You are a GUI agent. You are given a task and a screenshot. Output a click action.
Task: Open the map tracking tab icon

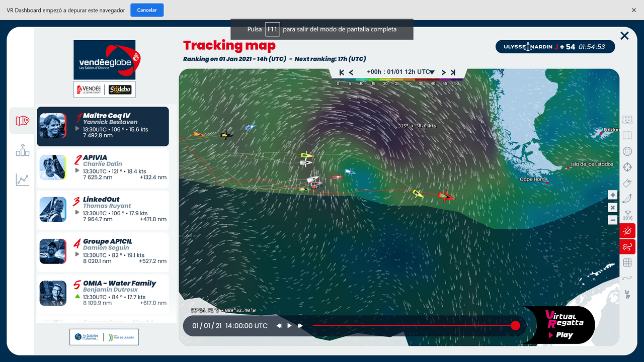(x=22, y=121)
